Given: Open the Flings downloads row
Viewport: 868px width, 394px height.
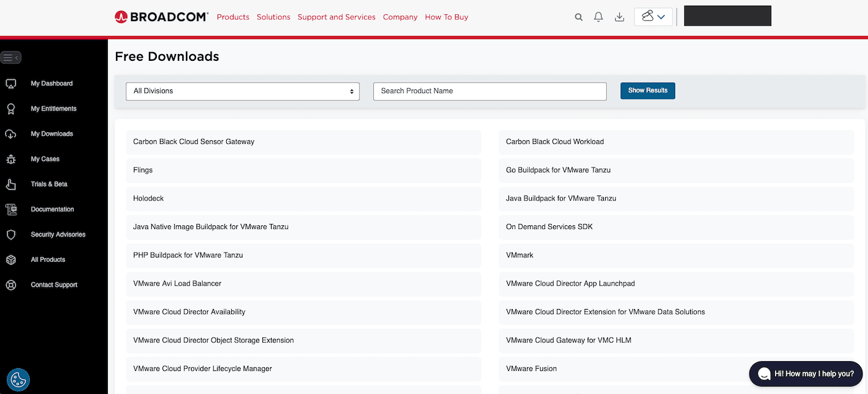Looking at the screenshot, I should click(303, 171).
